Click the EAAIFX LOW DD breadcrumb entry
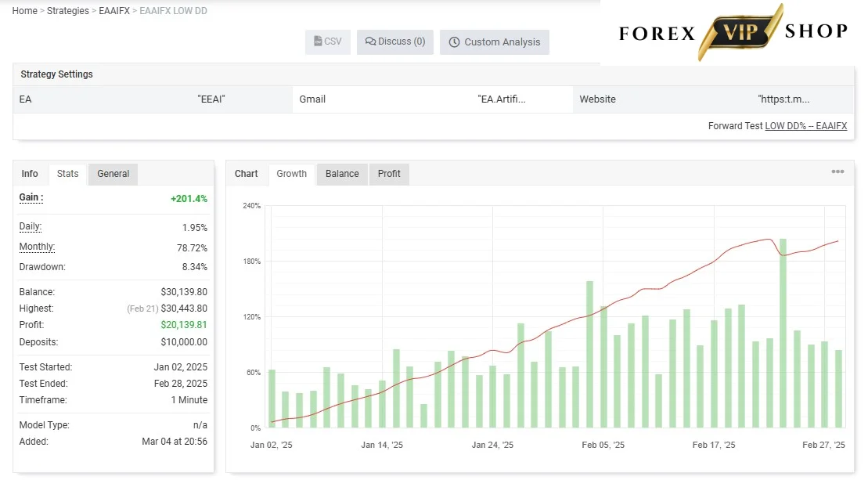This screenshot has width=868, height=480. (173, 10)
